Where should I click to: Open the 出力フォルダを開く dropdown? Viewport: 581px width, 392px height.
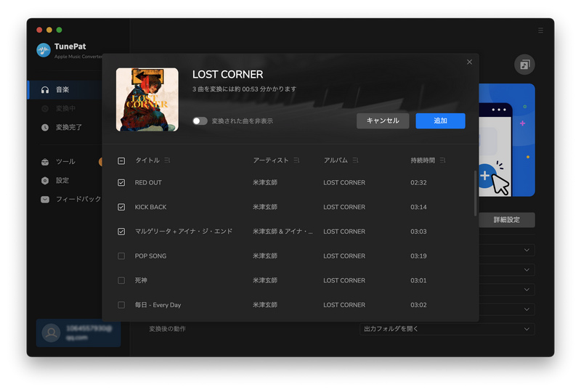pos(447,329)
